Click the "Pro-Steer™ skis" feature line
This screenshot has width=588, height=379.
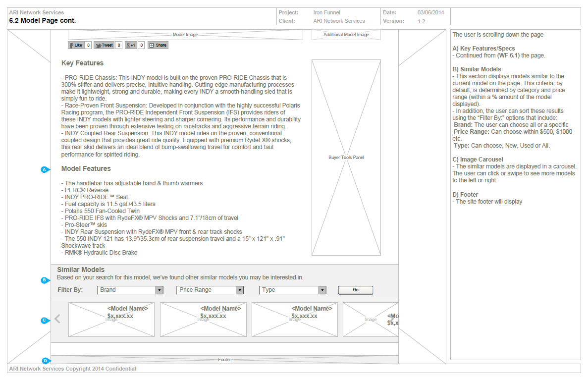click(84, 225)
